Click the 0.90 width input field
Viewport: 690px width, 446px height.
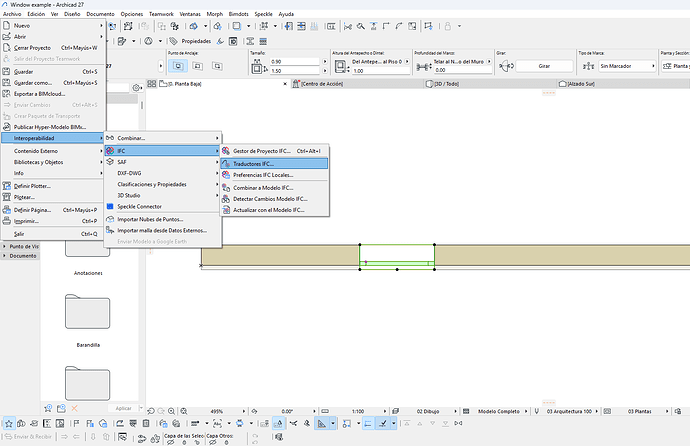point(295,62)
